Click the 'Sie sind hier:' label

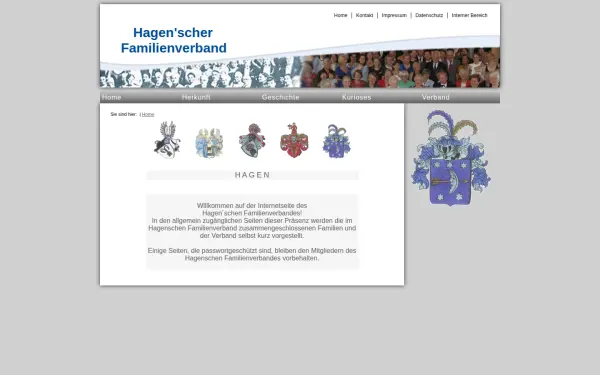pyautogui.click(x=124, y=114)
